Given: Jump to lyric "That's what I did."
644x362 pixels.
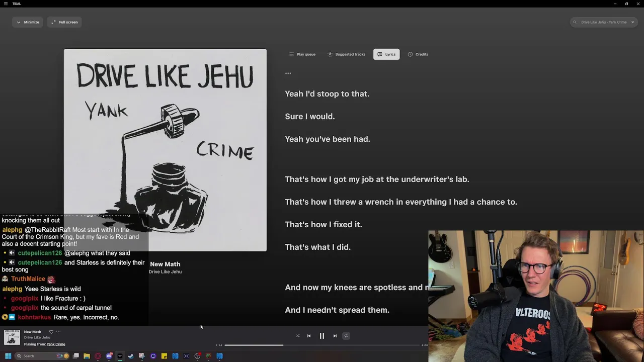Looking at the screenshot, I should pyautogui.click(x=318, y=247).
